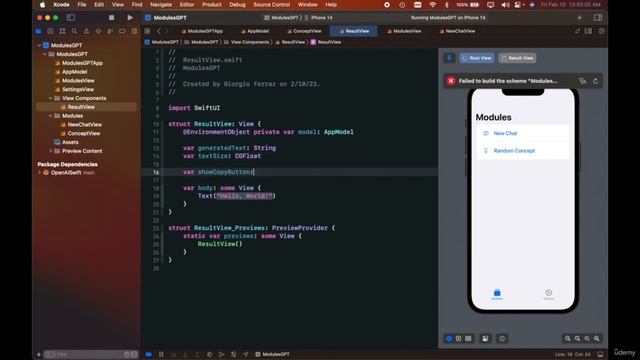Screen dimensions: 640x360
Task: Enable live preview mode in canvas
Action: click(x=449, y=338)
